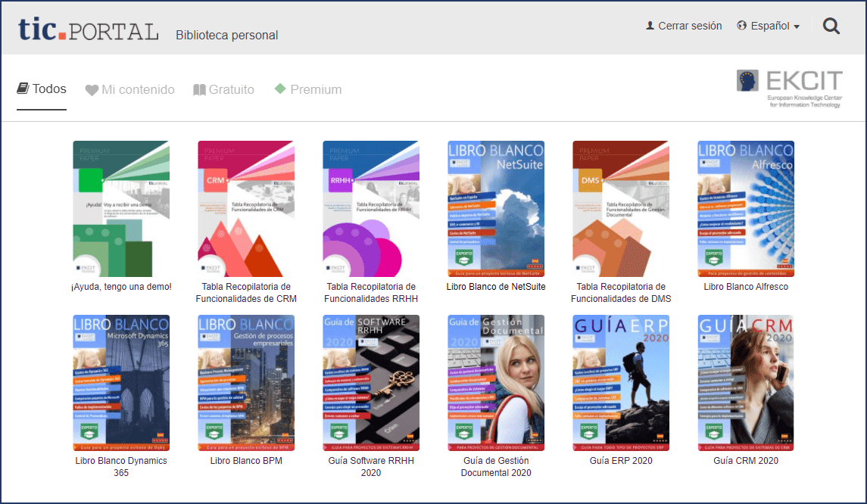Image resolution: width=867 pixels, height=504 pixels.
Task: Open the Libro Blanco Microsoft Dynamics 365 cover
Action: (x=121, y=383)
